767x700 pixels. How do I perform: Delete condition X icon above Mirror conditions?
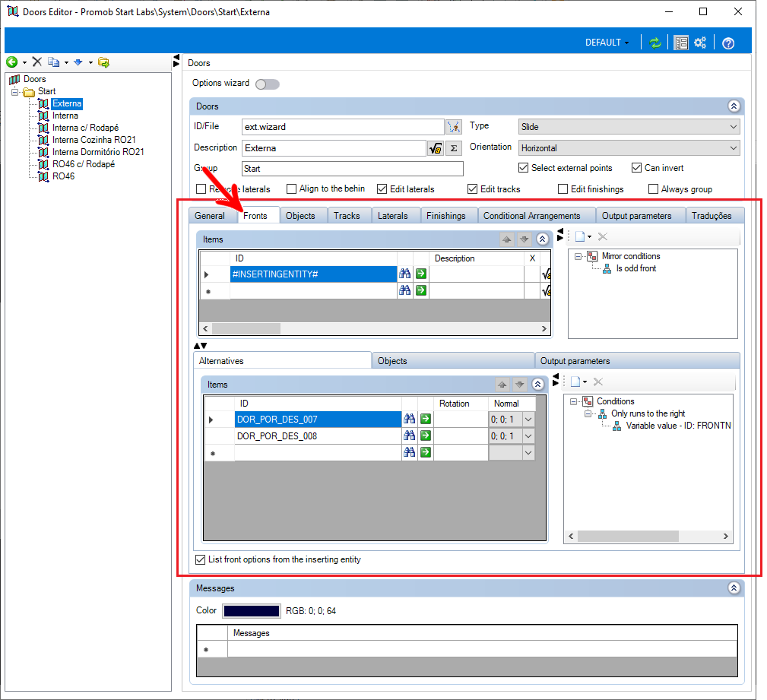coord(603,237)
